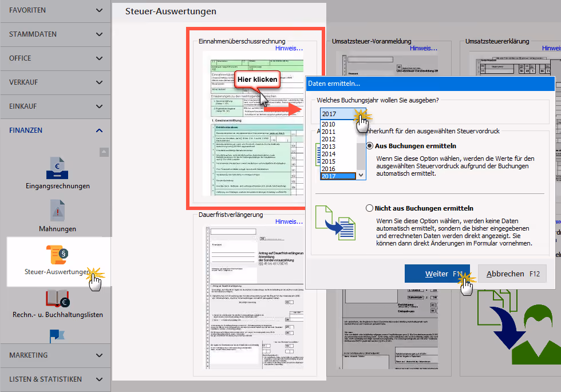Choose the highlighted year 2017 list entry
Viewport: 561px width, 392px height.
338,176
